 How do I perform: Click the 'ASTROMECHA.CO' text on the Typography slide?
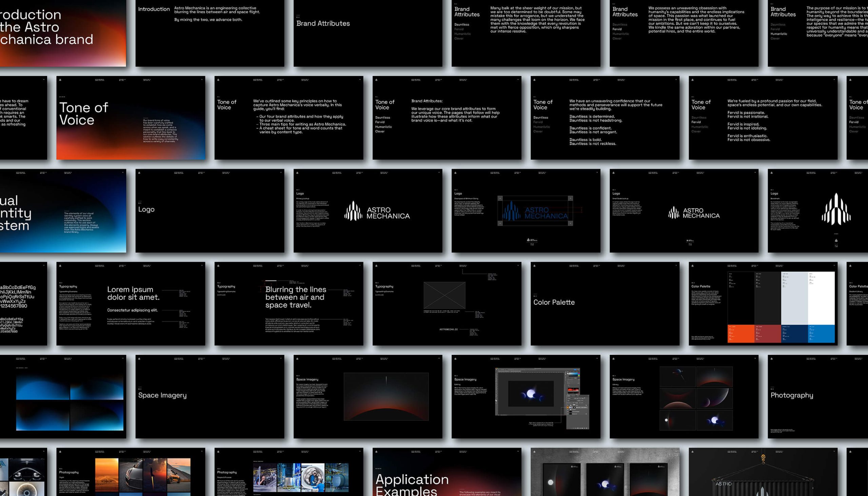click(448, 330)
